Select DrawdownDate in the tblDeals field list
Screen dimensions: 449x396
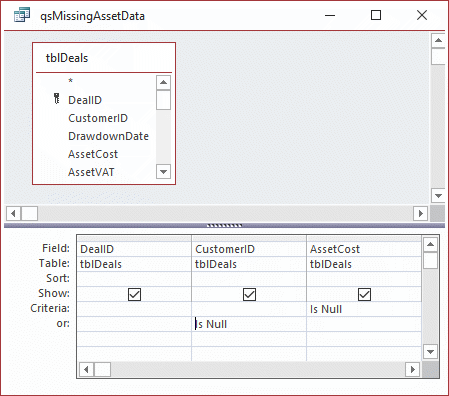pos(108,136)
